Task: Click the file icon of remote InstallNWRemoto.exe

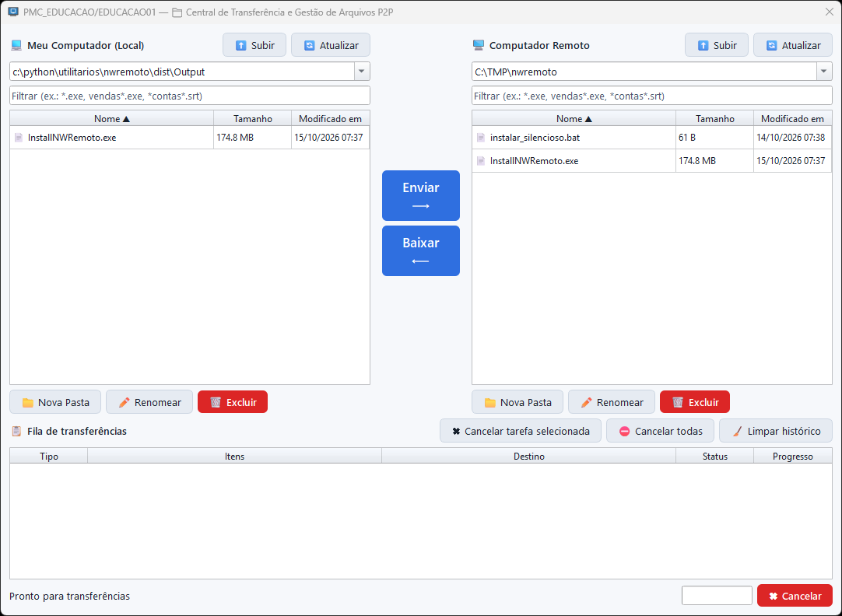Action: pyautogui.click(x=481, y=160)
